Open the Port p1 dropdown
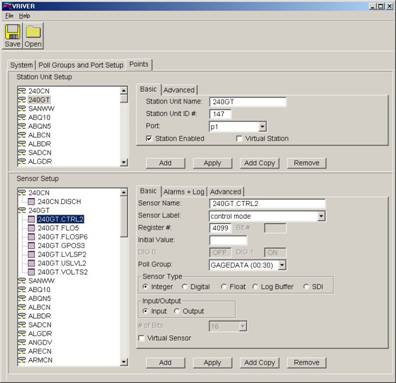396x383 pixels. [x=262, y=127]
